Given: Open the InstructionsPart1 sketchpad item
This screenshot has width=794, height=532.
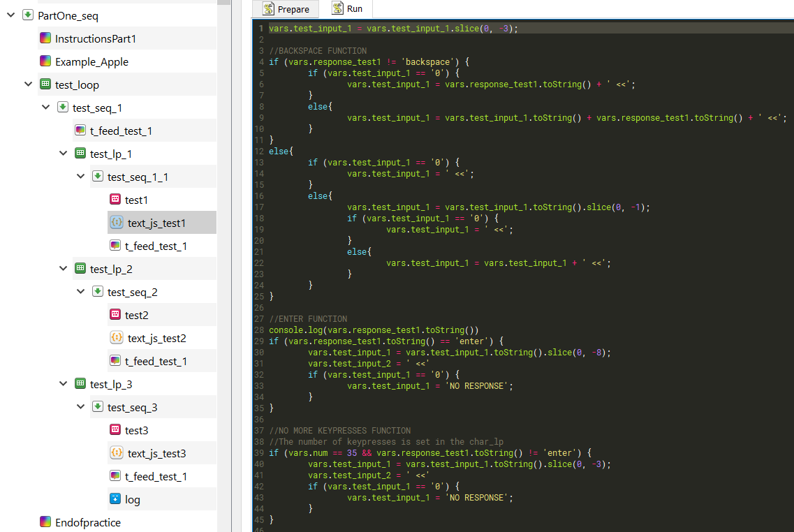Looking at the screenshot, I should pyautogui.click(x=98, y=38).
